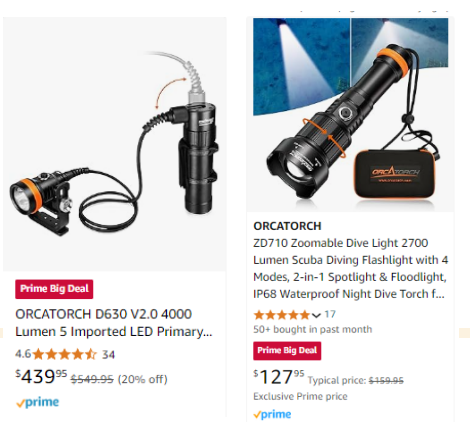Click the ORCATORCH brand name on the ZD710 listing
Viewport: 470px width, 423px height.
(x=287, y=226)
